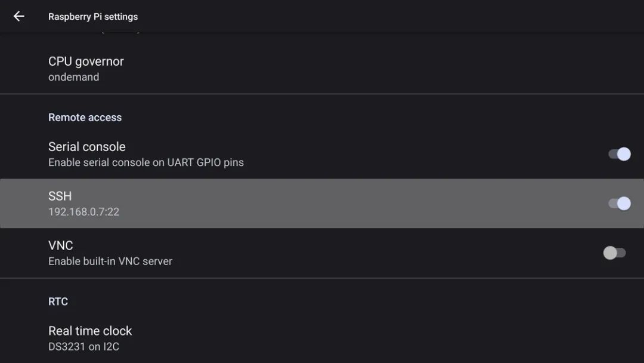This screenshot has width=644, height=363.
Task: Open the Real time clock setting
Action: 322,339
